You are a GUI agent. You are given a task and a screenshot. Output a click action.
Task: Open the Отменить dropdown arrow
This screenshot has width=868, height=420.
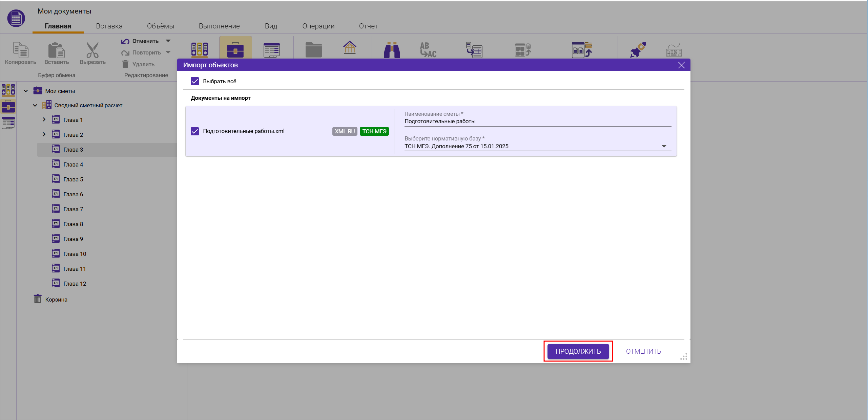(168, 41)
